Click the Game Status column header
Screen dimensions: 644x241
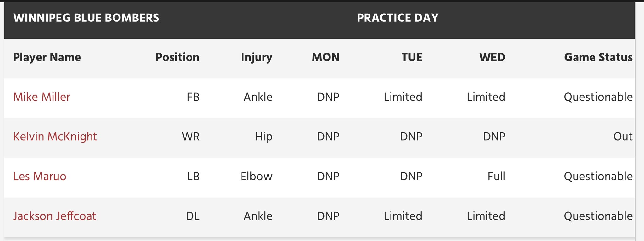pyautogui.click(x=598, y=57)
